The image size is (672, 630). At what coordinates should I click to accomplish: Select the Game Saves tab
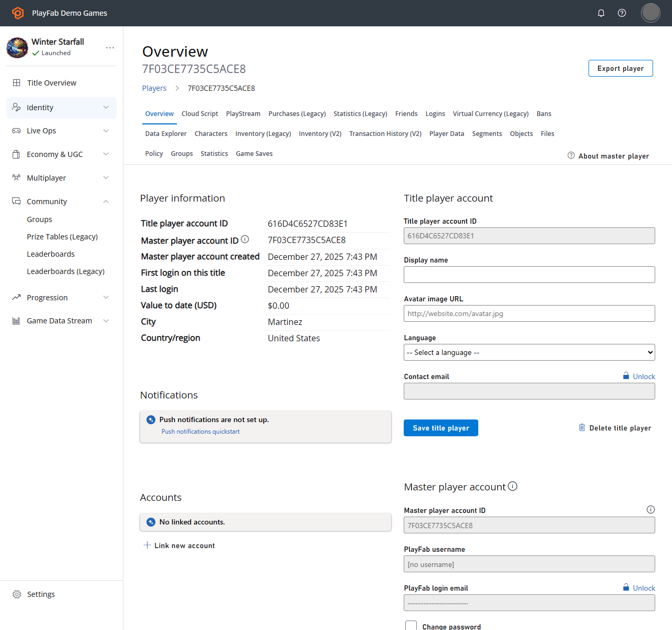coord(254,153)
